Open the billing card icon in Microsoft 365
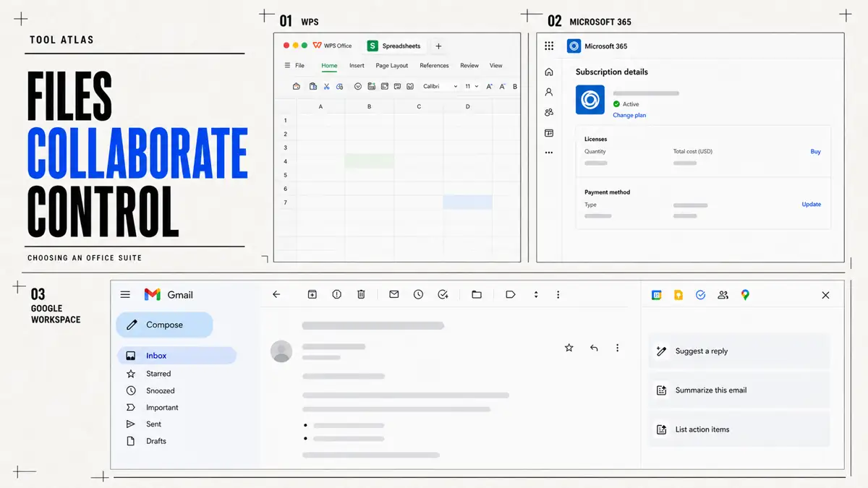The width and height of the screenshot is (868, 488). 549,133
